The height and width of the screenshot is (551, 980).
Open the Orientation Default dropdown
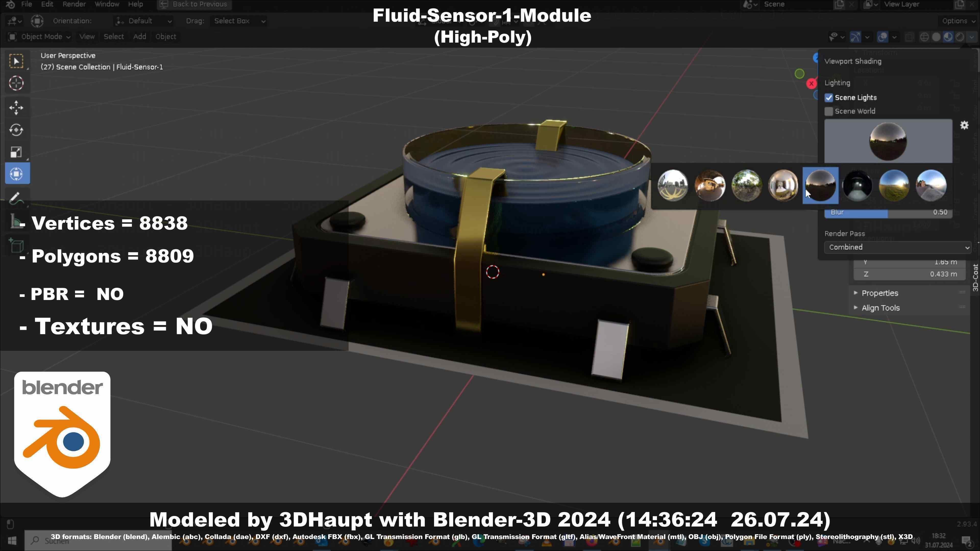[144, 21]
